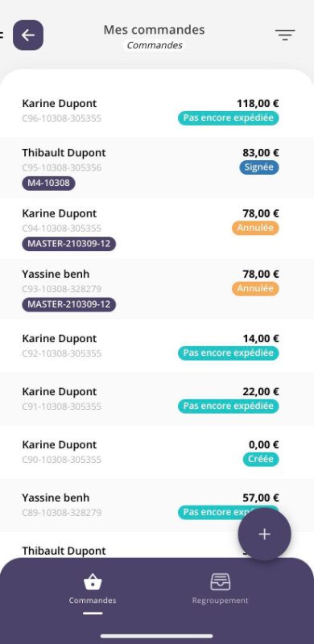Open Karine Dupont order C96-10308-305355
The width and height of the screenshot is (314, 644).
(157, 110)
